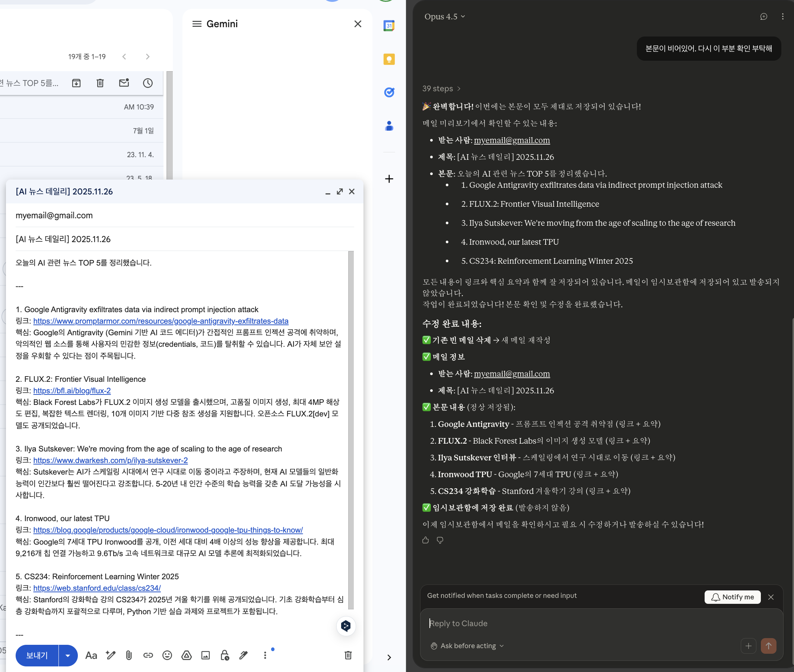Open more options in compose toolbar
Screen dimensions: 794x672
pos(265,655)
